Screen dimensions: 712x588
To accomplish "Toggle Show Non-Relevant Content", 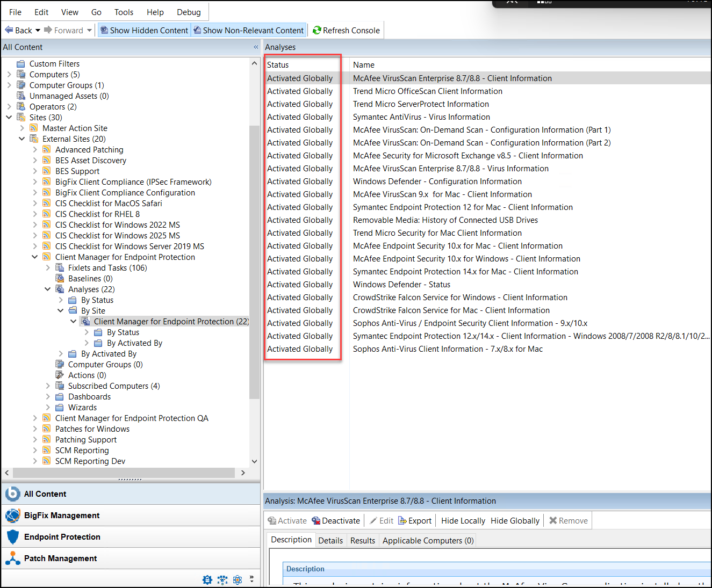I will (x=249, y=30).
